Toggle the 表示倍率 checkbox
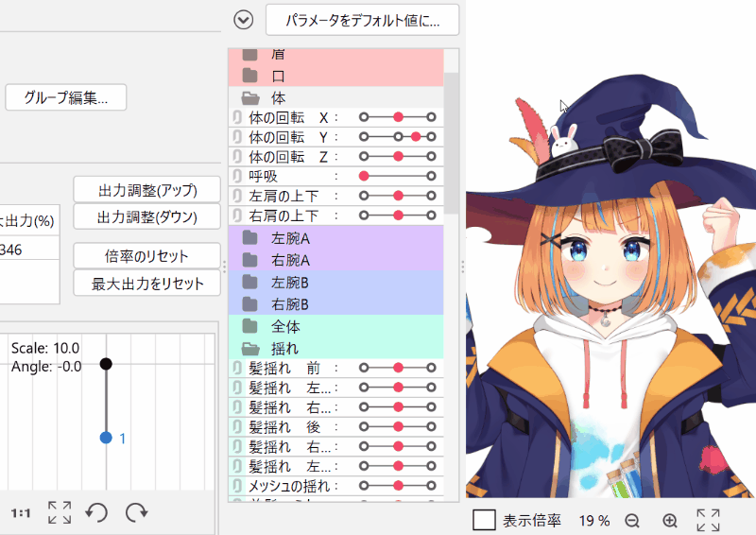This screenshot has height=535, width=756. [x=485, y=520]
